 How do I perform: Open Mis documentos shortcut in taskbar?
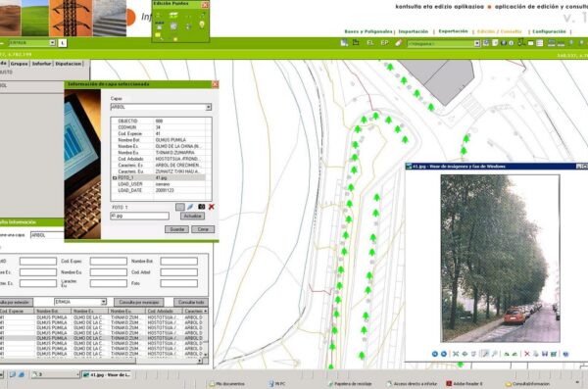tap(227, 384)
